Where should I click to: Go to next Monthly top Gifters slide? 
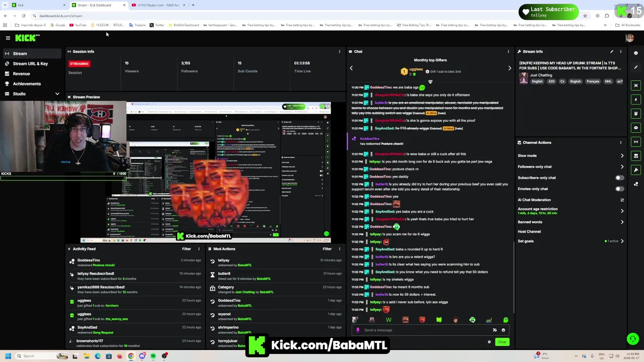(x=509, y=68)
